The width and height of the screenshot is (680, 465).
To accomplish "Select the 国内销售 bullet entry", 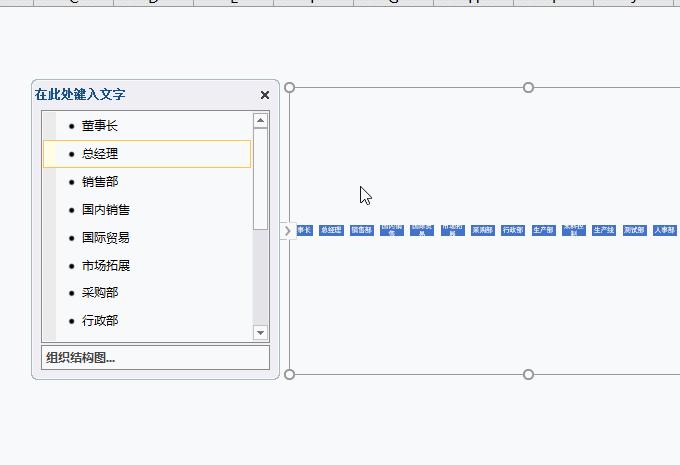I will pyautogui.click(x=147, y=210).
